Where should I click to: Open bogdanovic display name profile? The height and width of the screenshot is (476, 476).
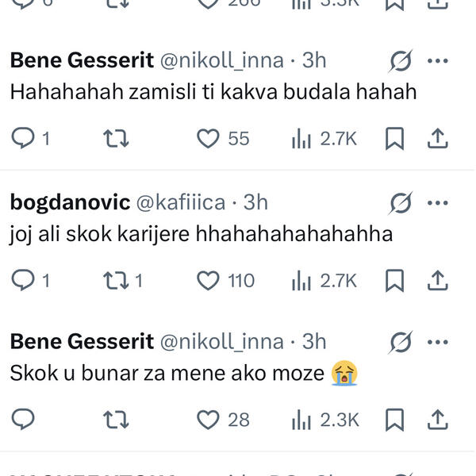[x=70, y=202]
